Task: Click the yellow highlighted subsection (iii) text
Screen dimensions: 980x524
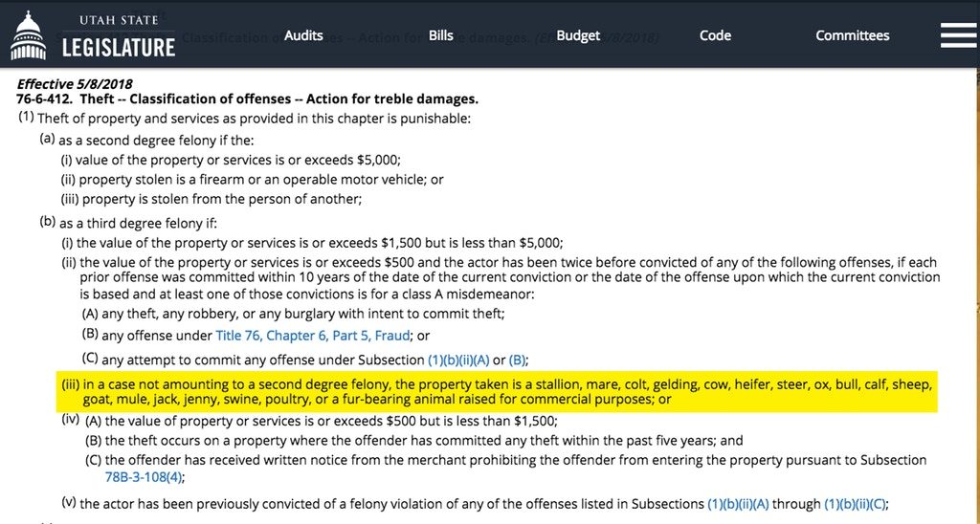Action: click(x=497, y=392)
